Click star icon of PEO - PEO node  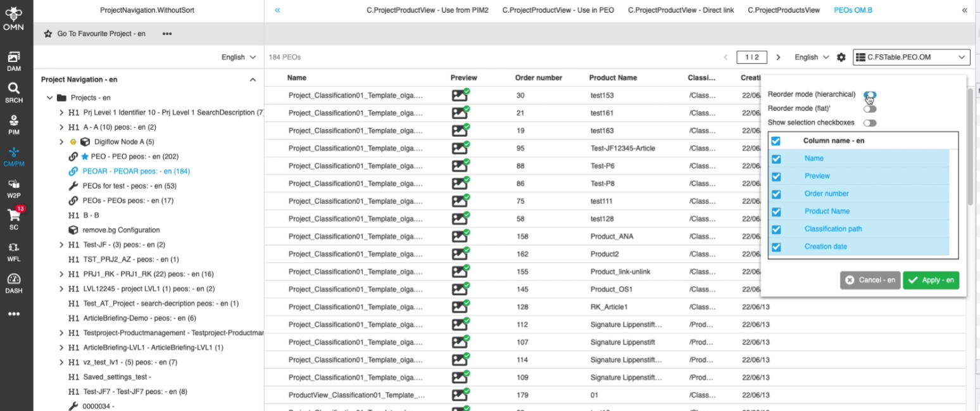click(x=85, y=156)
